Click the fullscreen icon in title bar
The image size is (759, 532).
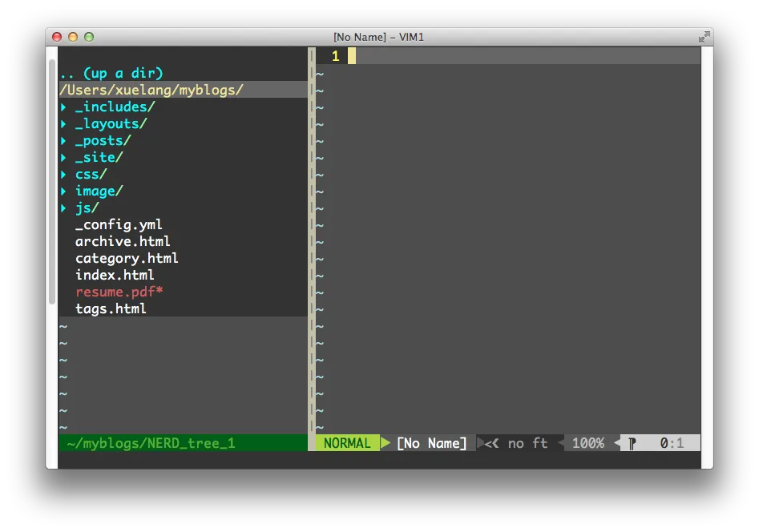(x=704, y=37)
